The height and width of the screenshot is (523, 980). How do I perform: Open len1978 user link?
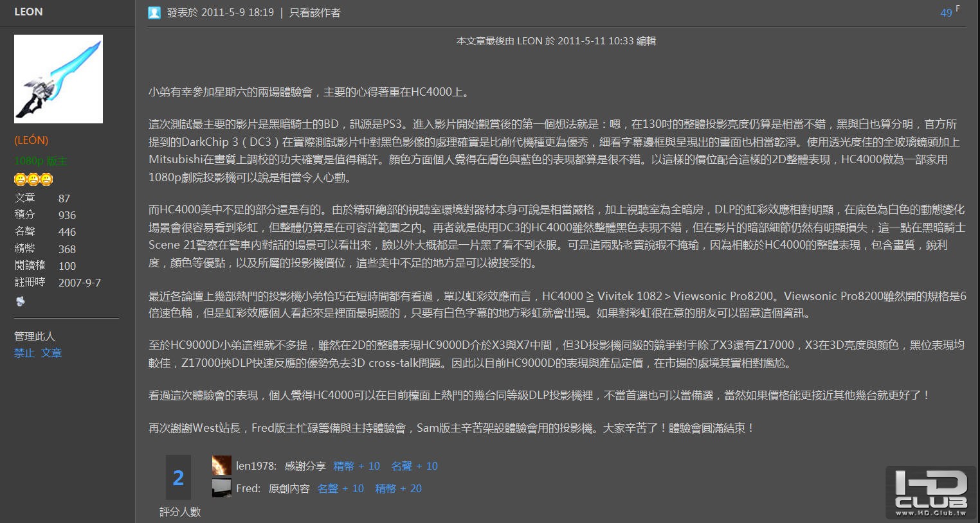click(256, 466)
